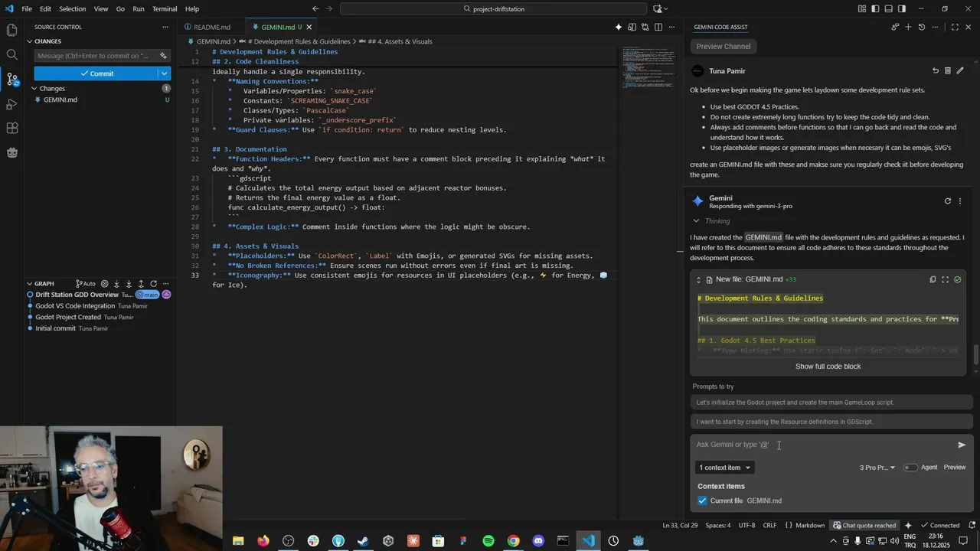Open the Commit button dropdown arrow
Viewport: 980px width, 551px height.
(163, 73)
